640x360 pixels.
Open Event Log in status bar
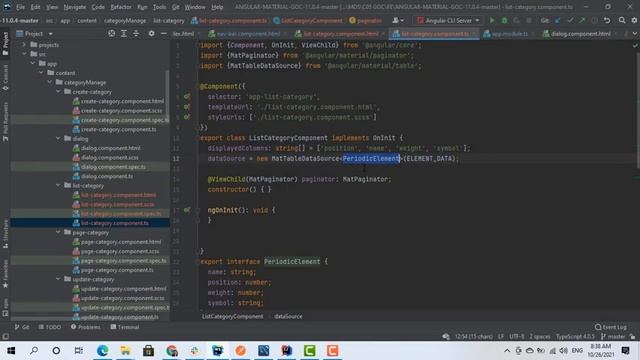[x=611, y=327]
